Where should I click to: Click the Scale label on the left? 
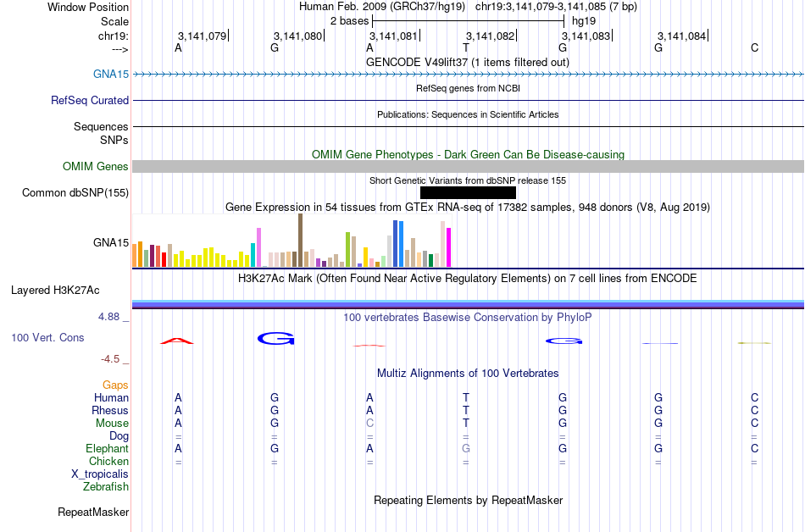[114, 21]
